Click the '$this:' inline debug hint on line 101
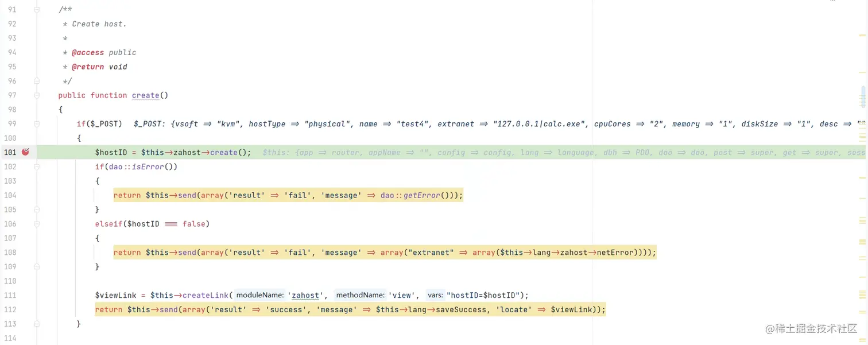868x345 pixels. [276, 153]
